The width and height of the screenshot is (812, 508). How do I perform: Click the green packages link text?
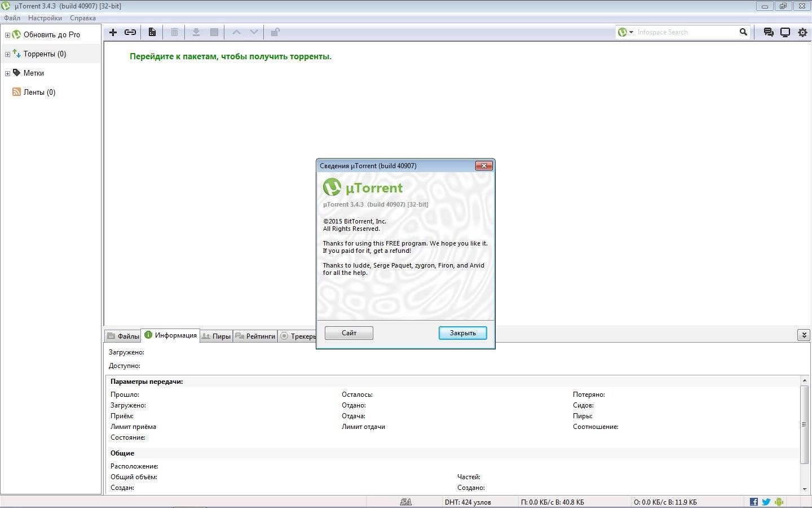tap(231, 56)
